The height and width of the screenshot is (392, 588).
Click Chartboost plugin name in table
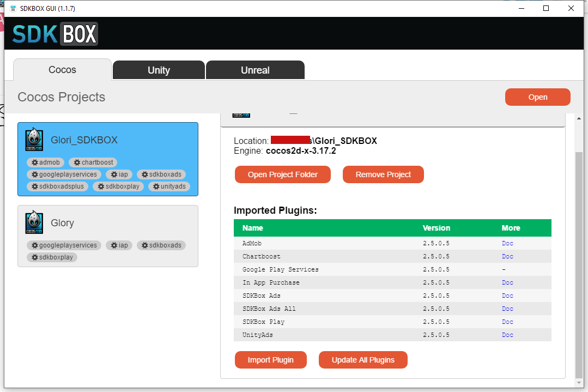click(262, 257)
